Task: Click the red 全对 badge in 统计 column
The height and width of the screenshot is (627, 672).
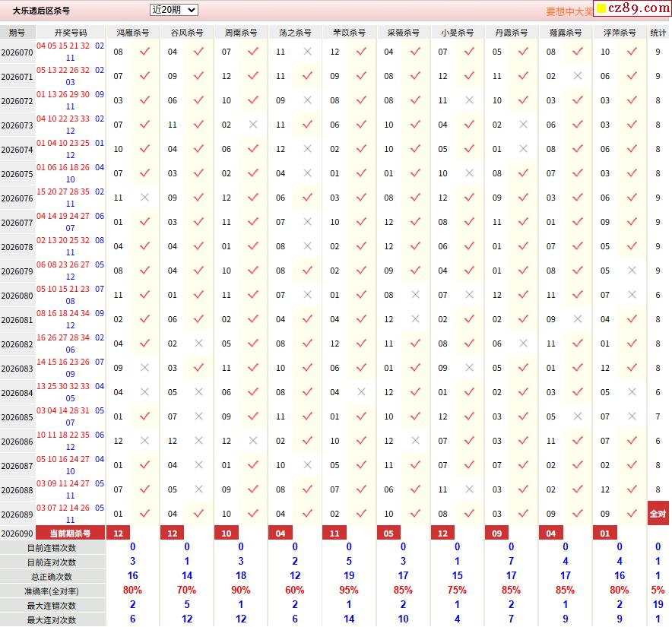Action: [658, 514]
